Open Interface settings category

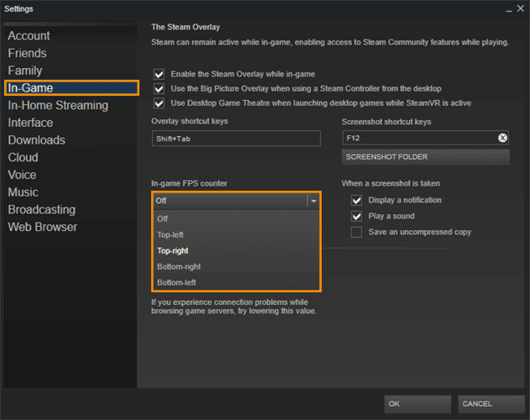click(x=71, y=123)
